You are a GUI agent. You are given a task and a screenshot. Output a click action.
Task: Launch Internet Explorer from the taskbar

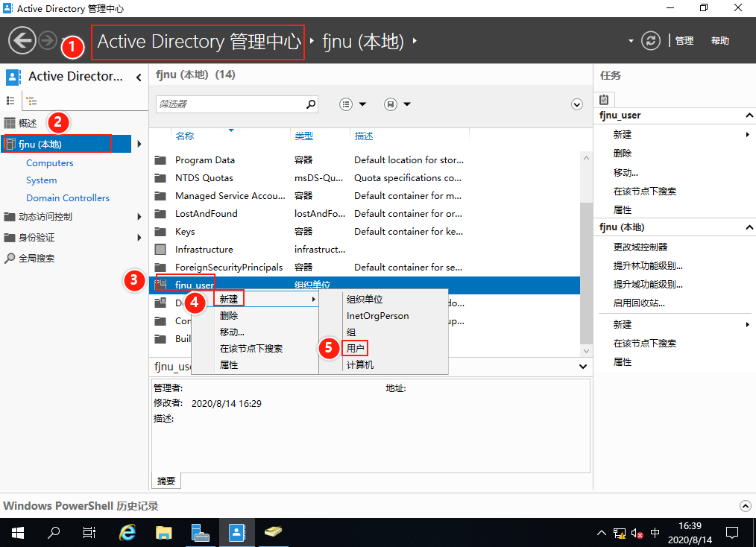127,533
